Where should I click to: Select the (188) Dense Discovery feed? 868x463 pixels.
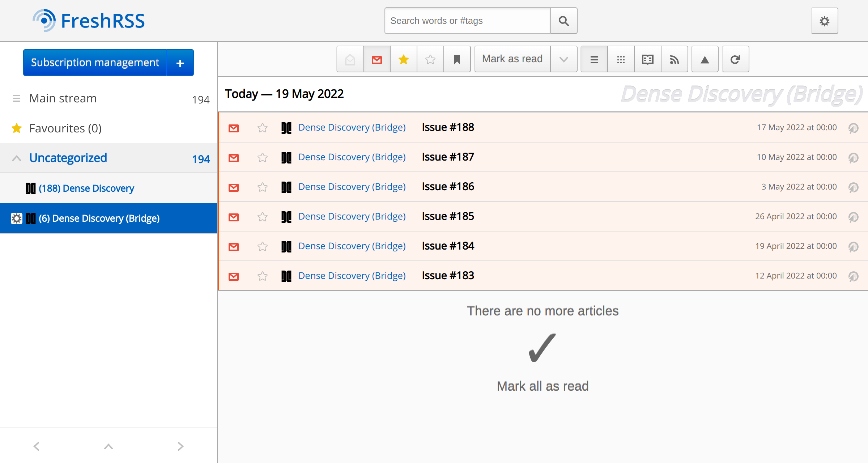pos(86,188)
